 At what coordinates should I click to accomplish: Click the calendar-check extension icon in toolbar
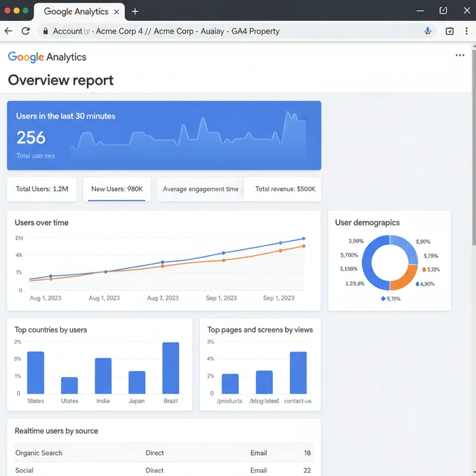point(449,31)
